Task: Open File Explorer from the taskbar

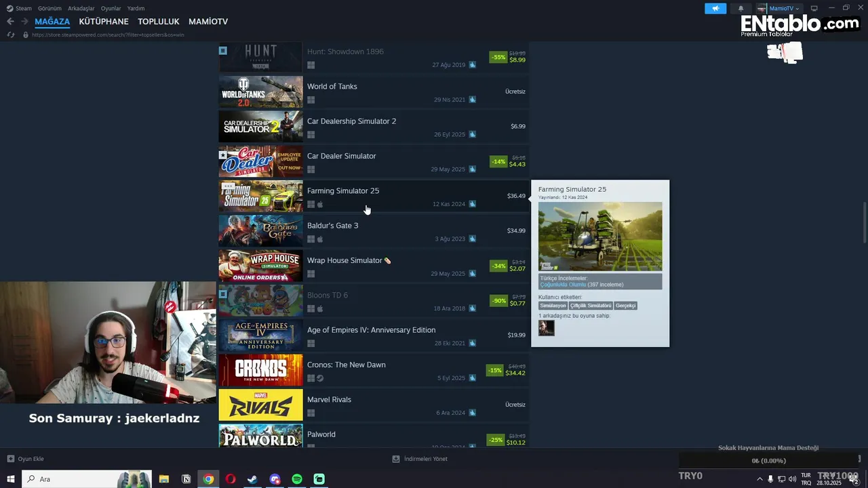Action: point(163,479)
